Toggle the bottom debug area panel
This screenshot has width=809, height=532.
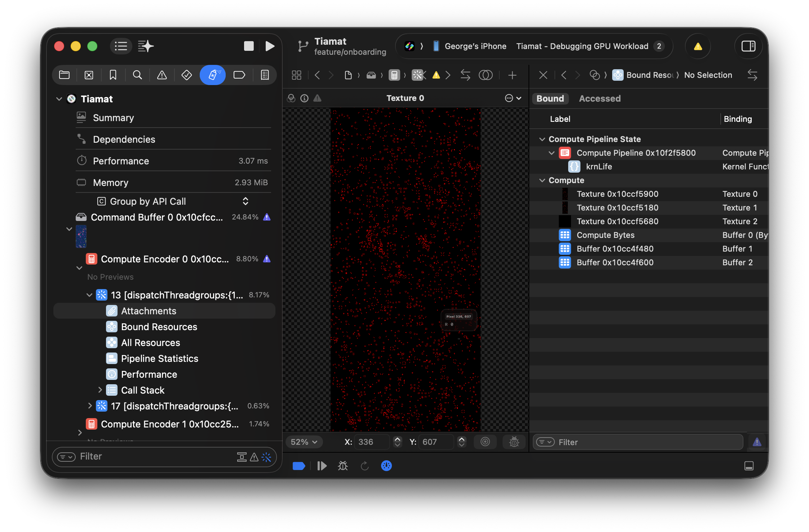click(x=749, y=466)
